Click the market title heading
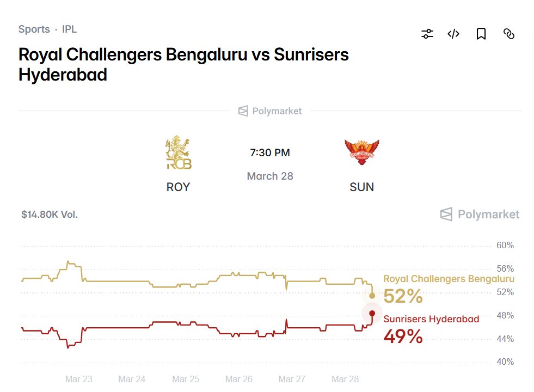This screenshot has width=534, height=392. [183, 64]
